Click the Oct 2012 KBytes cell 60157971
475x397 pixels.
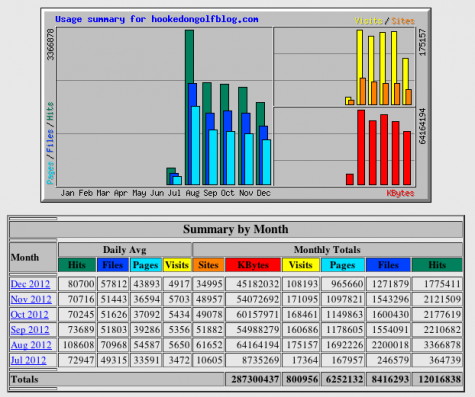point(253,315)
